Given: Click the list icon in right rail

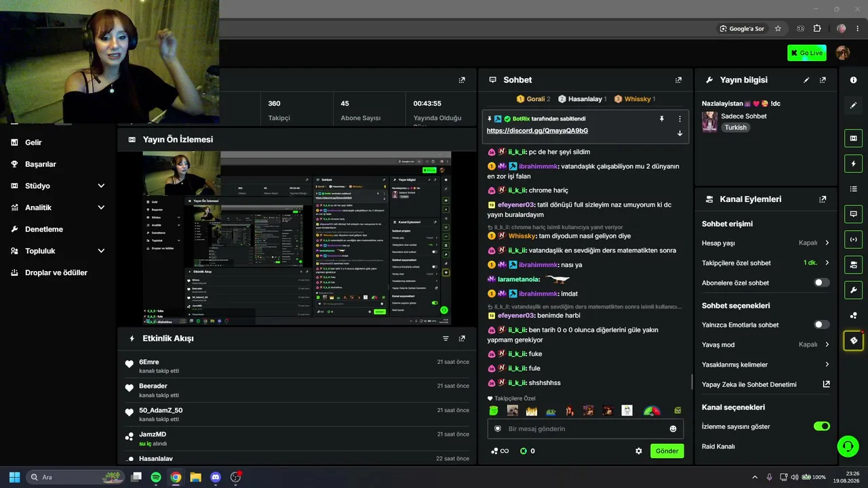Looking at the screenshot, I should pos(853,188).
